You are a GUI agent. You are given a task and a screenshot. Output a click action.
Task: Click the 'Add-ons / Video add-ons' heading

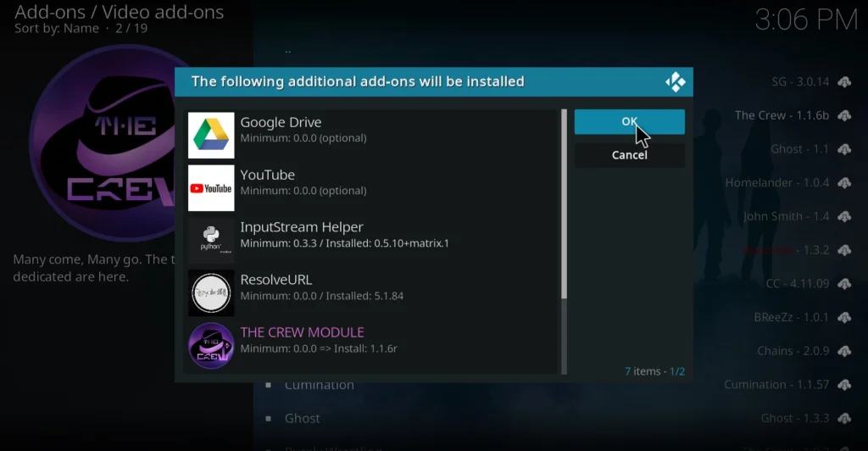(x=119, y=12)
